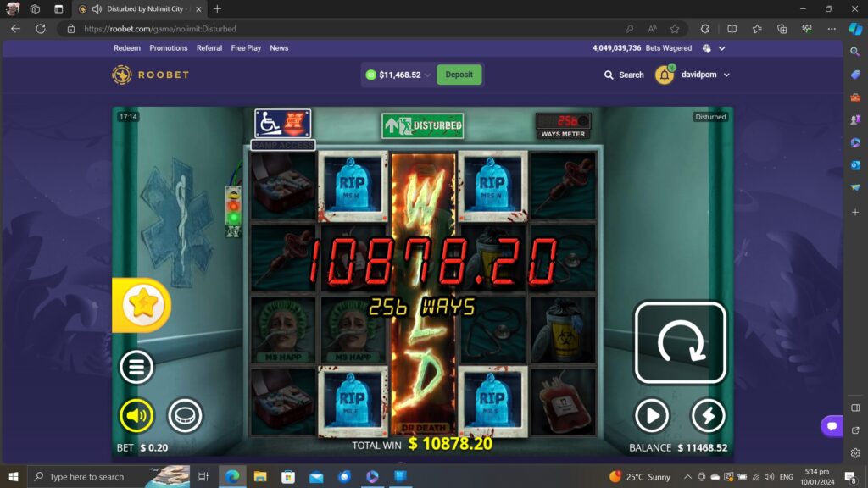This screenshot has width=868, height=488.
Task: Open the Read aloud icon in address bar
Action: coord(652,29)
